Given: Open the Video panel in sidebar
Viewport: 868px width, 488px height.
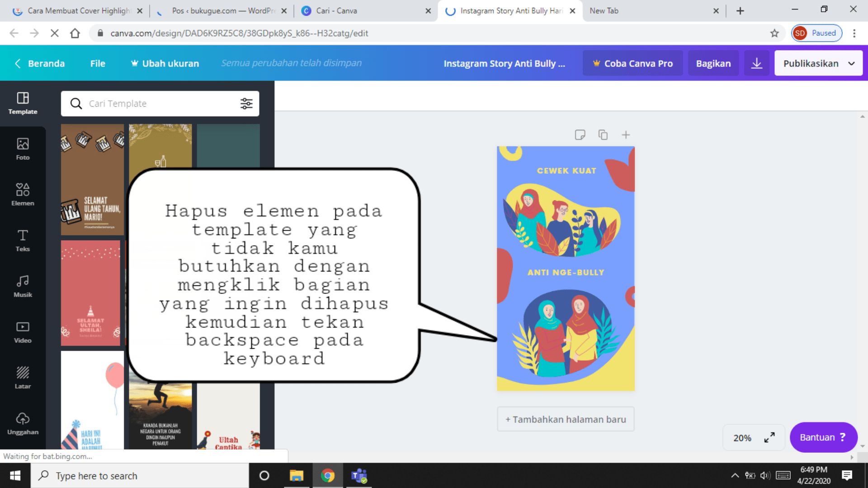Looking at the screenshot, I should 23,332.
